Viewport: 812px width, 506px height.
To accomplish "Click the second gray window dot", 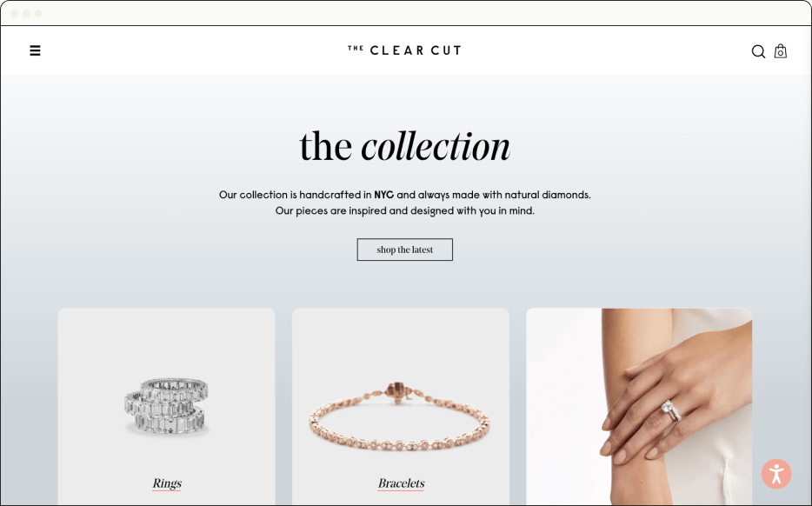I will pyautogui.click(x=26, y=13).
